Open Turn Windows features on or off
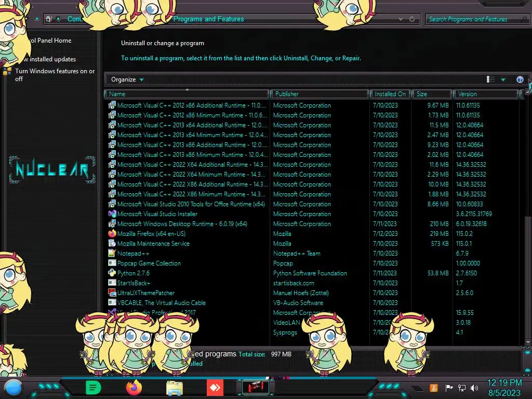Image resolution: width=532 pixels, height=399 pixels. tap(55, 75)
